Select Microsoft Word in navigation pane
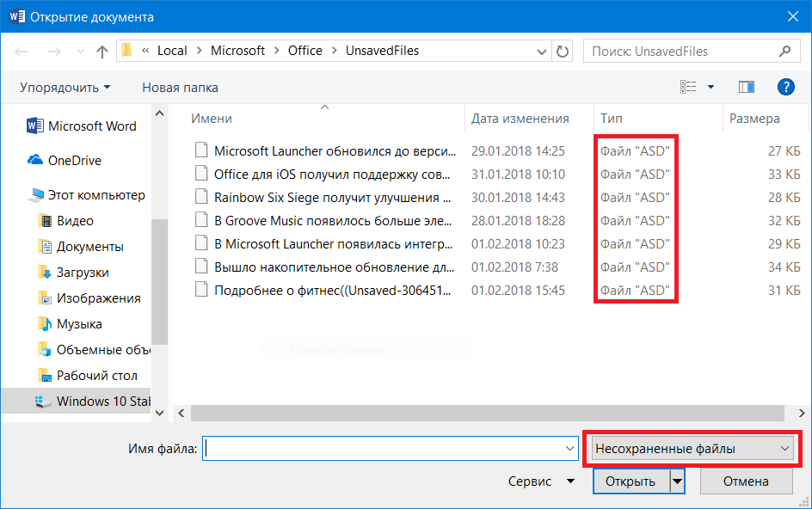The height and width of the screenshot is (509, 812). point(82,126)
